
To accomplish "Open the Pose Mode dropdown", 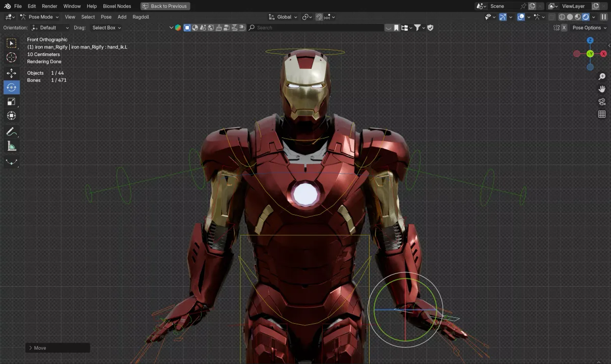I will click(39, 17).
